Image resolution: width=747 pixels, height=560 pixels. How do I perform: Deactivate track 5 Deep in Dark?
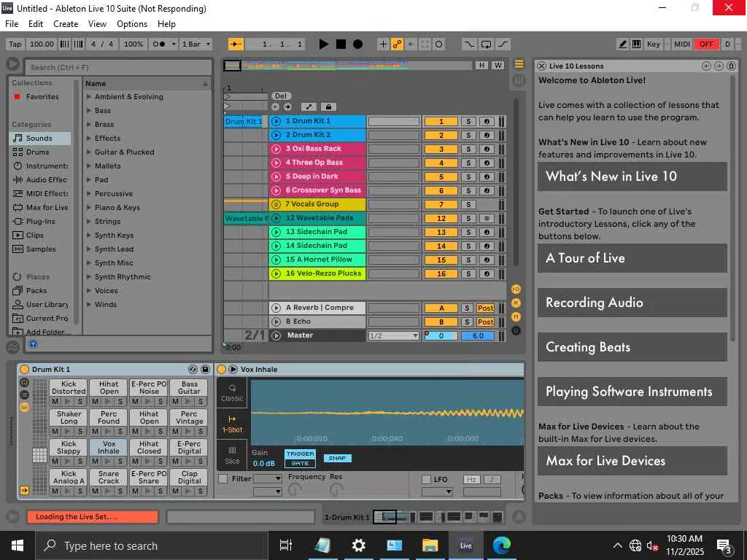click(441, 176)
